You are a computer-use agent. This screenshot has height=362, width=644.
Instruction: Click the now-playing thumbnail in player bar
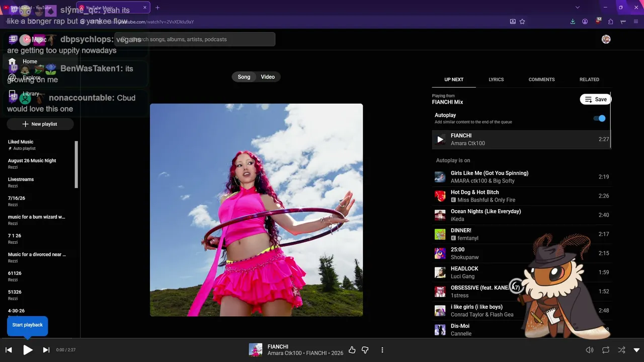coord(256,350)
